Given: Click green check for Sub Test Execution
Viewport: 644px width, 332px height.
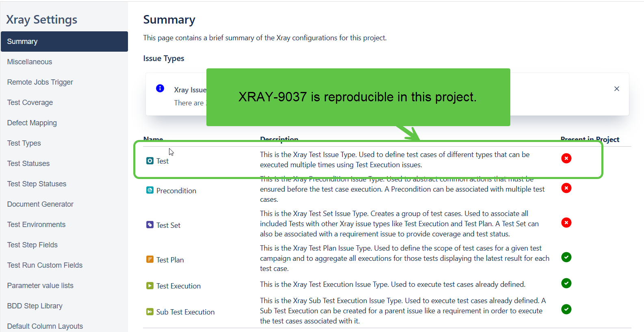Looking at the screenshot, I should tap(566, 309).
